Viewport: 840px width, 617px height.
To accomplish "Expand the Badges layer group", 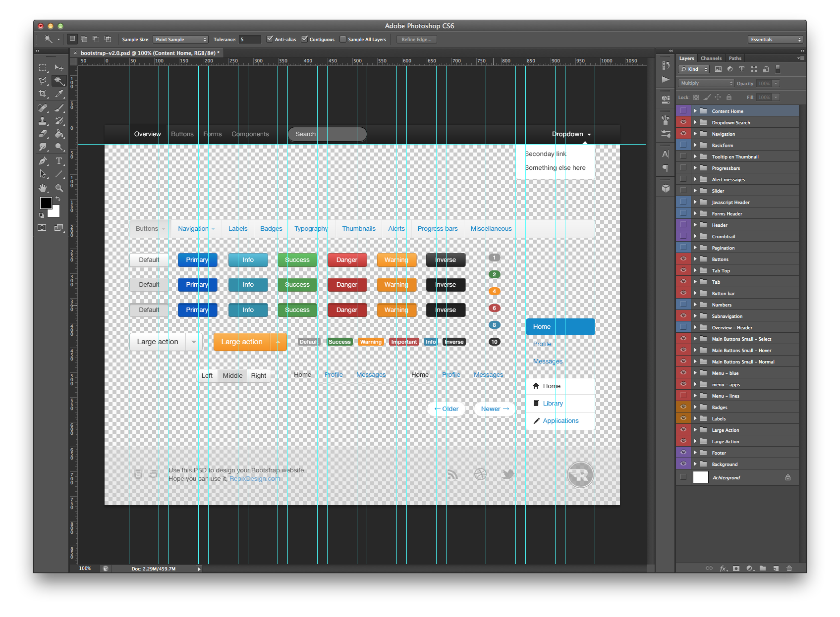I will [x=695, y=407].
